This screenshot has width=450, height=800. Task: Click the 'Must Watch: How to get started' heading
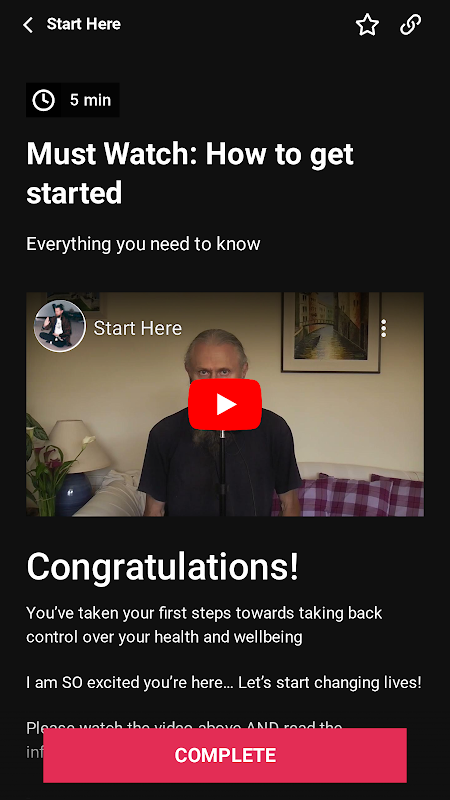(190, 173)
